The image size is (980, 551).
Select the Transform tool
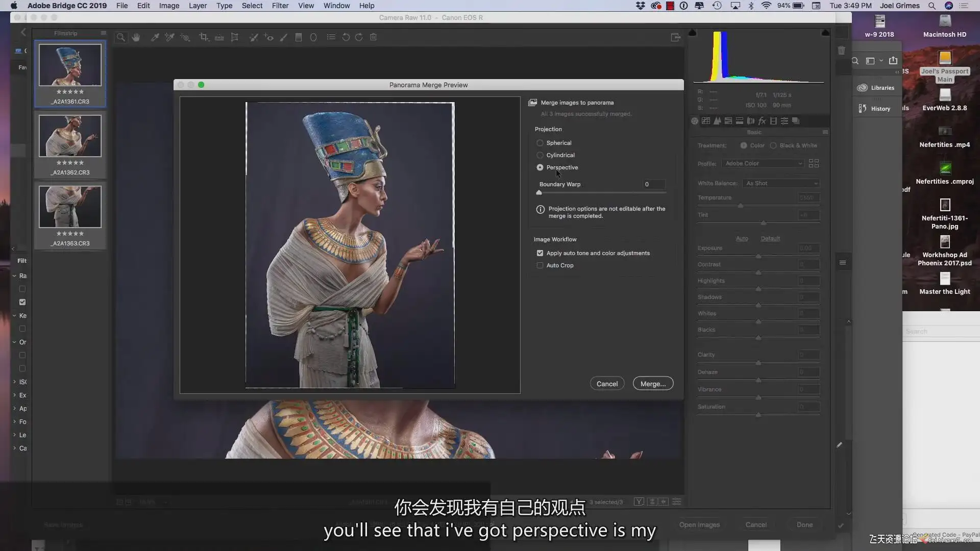(235, 37)
